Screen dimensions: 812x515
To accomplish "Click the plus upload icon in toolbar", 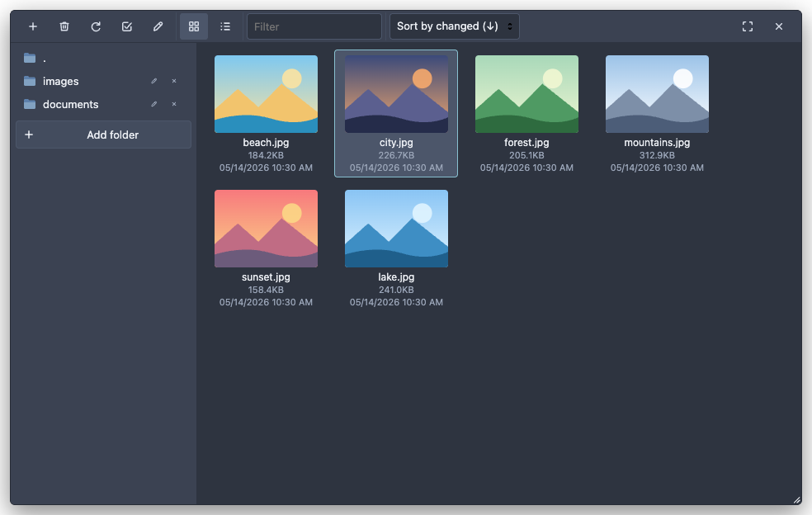I will coord(33,26).
